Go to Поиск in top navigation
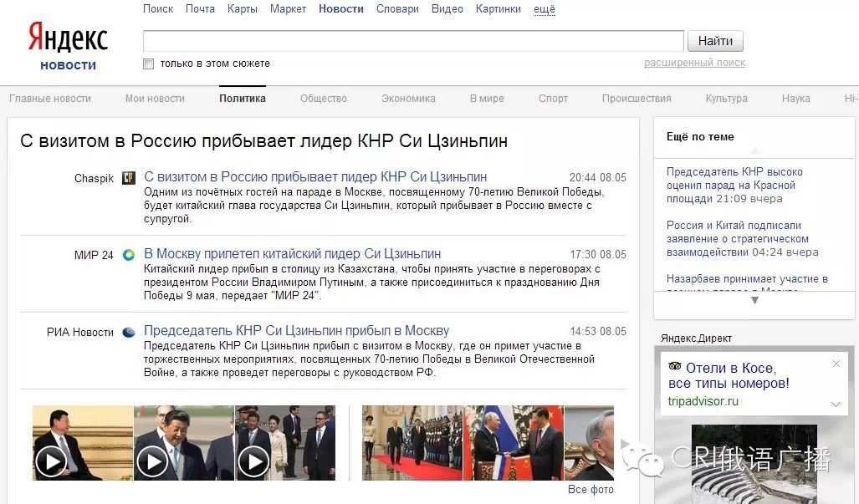Image resolution: width=859 pixels, height=504 pixels. coord(158,8)
